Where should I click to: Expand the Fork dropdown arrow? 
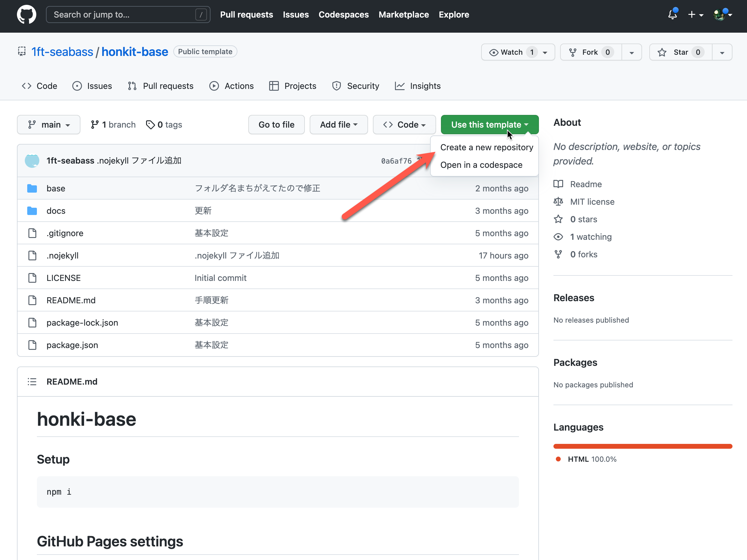[632, 52]
